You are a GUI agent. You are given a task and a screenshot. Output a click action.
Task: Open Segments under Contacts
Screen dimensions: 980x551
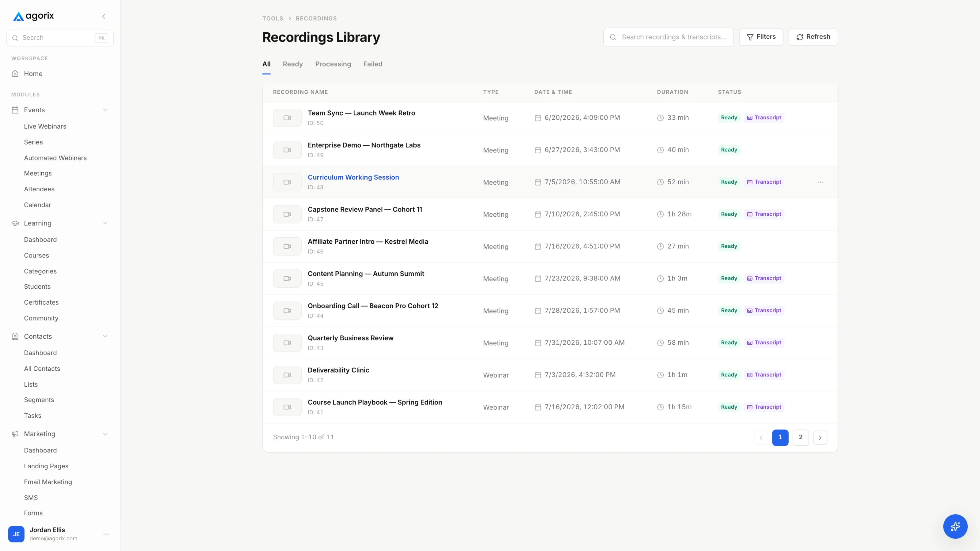click(x=39, y=400)
